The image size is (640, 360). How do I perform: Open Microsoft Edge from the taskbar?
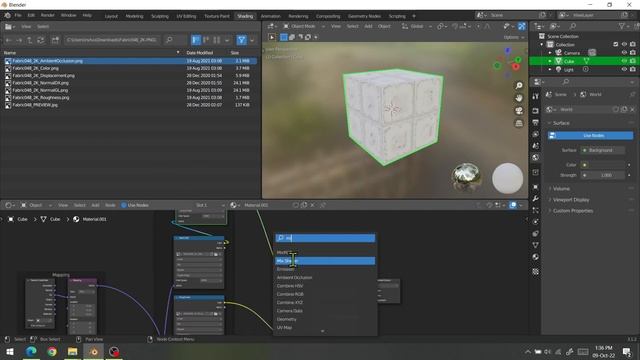pyautogui.click(x=31, y=351)
